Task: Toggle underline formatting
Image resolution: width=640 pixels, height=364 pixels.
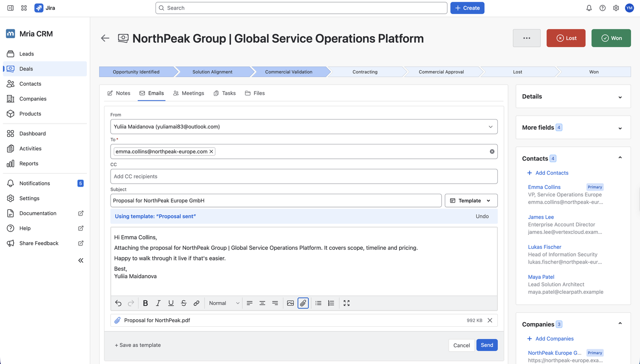Action: pos(171,303)
